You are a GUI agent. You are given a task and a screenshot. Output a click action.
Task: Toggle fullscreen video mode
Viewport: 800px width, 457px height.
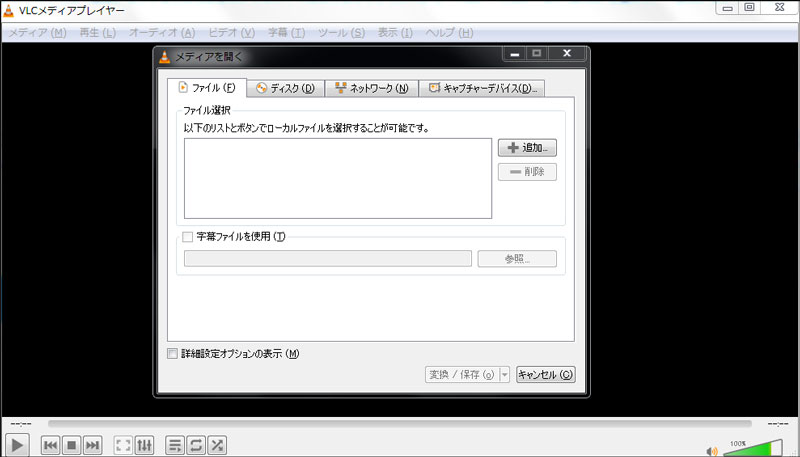(x=123, y=445)
